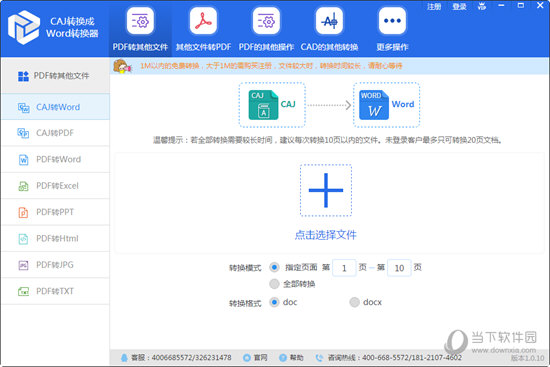Click the CAJ转Word sidebar icon
The height and width of the screenshot is (367, 550).
coord(24,107)
